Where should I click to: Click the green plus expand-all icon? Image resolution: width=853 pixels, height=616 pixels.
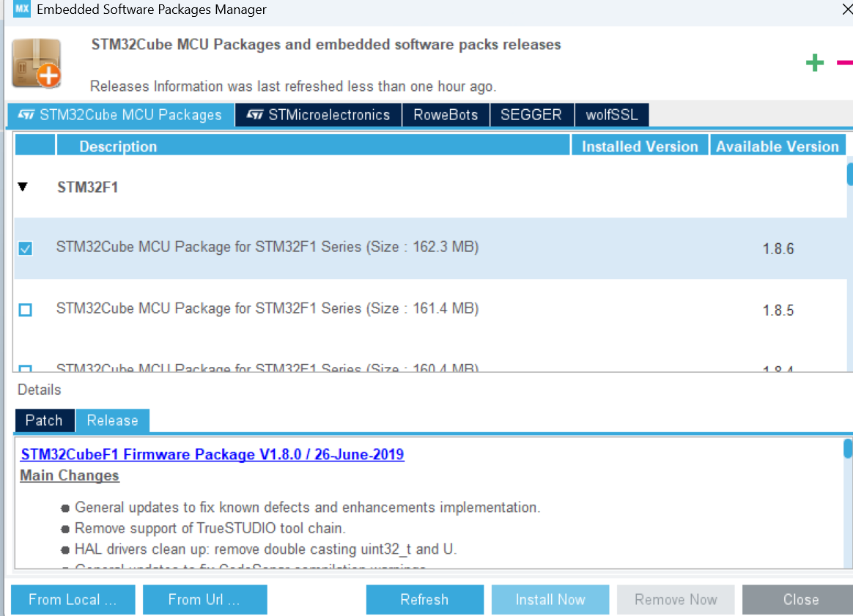click(814, 63)
